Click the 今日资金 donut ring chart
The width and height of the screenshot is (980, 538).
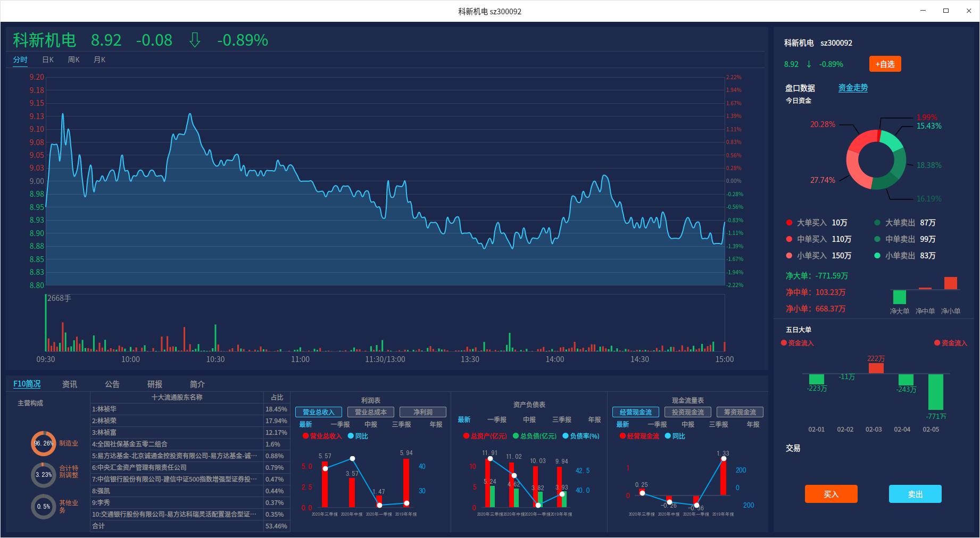click(x=876, y=160)
